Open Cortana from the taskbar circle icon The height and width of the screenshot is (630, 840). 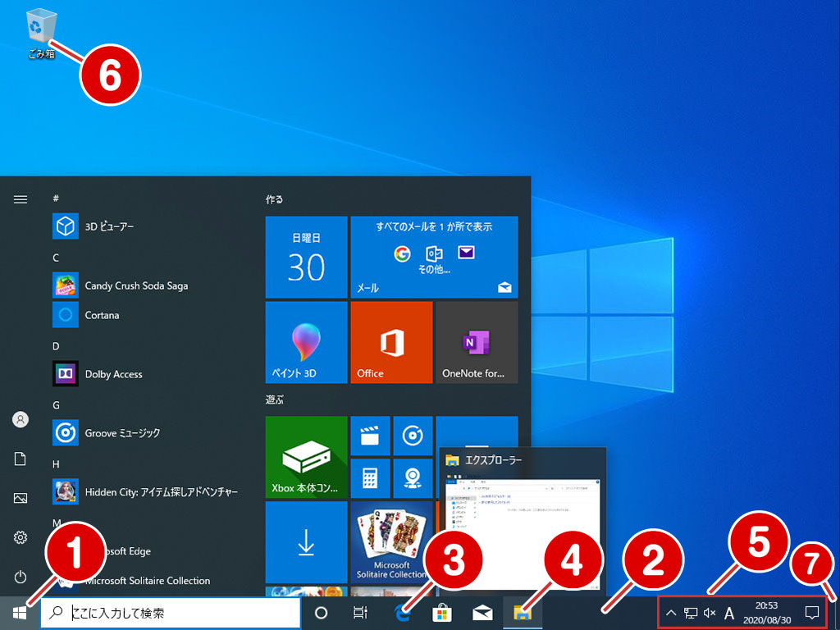(321, 613)
